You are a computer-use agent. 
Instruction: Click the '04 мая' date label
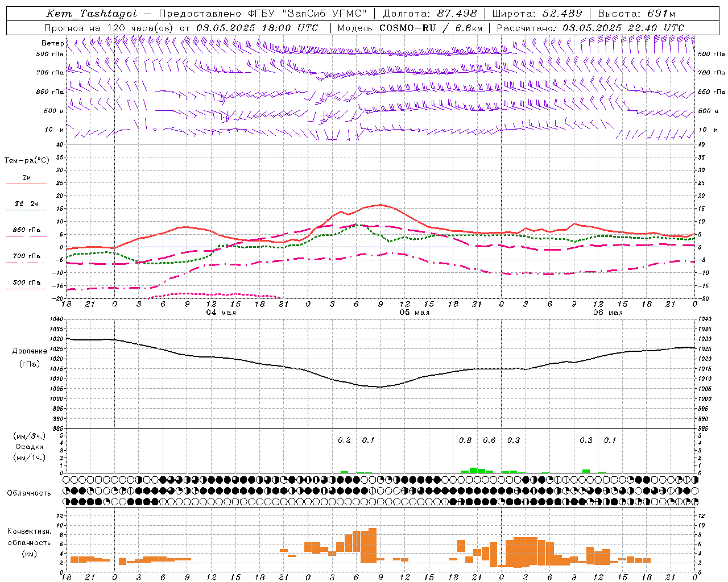pyautogui.click(x=221, y=313)
